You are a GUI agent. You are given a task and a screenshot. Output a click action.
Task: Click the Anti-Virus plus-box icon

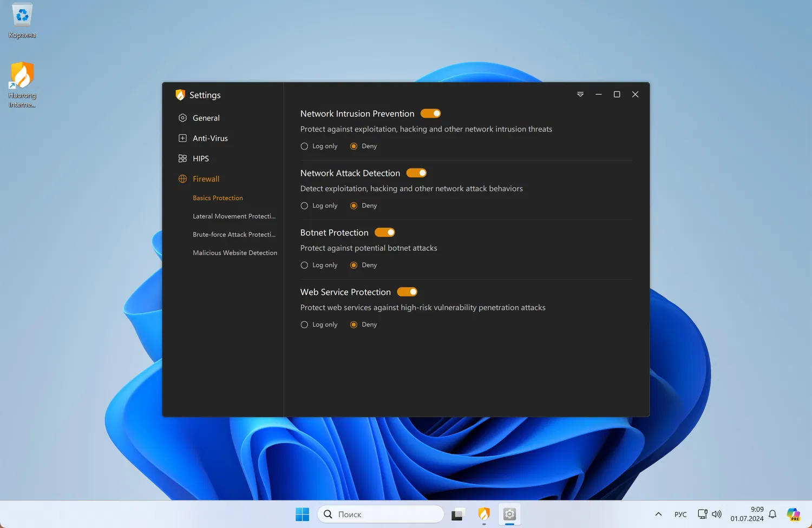click(x=182, y=138)
